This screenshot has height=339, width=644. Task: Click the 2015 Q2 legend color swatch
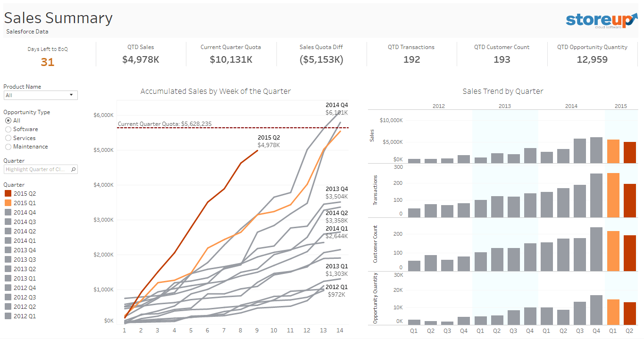8,194
